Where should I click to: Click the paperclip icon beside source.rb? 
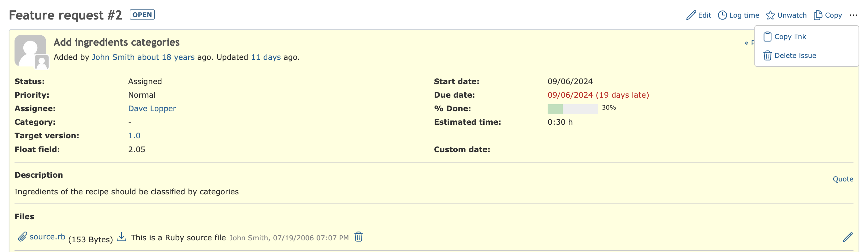(x=22, y=237)
